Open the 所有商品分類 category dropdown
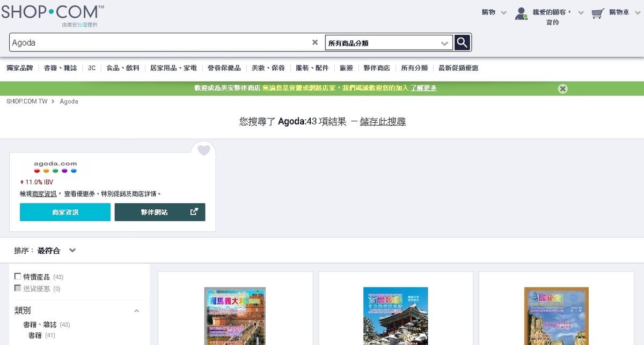644x345 pixels. (389, 43)
